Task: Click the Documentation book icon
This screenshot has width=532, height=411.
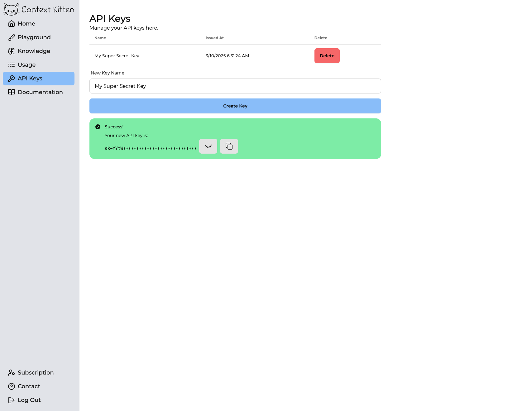Action: click(12, 92)
